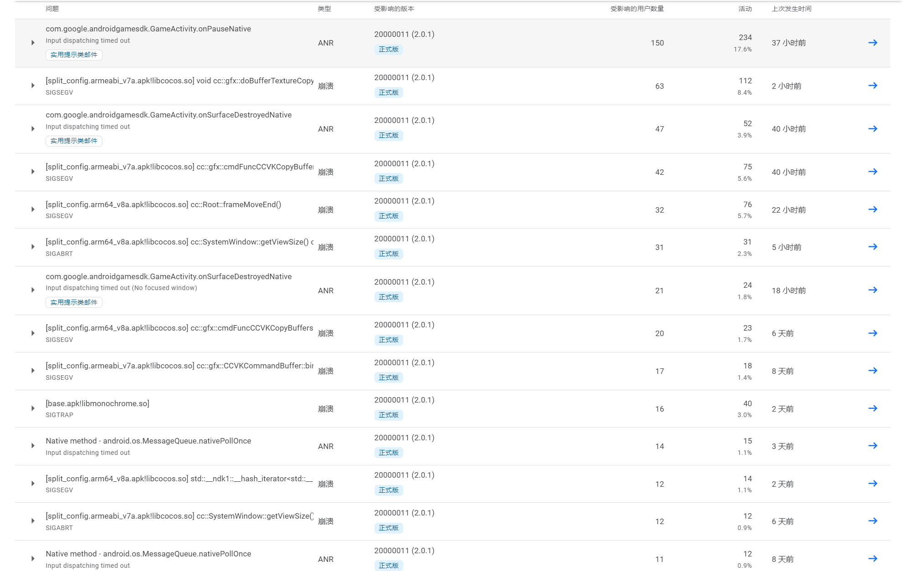The image size is (924, 571).
Task: Open details arrow for doBufferTextureCopy crash row
Action: click(x=873, y=86)
